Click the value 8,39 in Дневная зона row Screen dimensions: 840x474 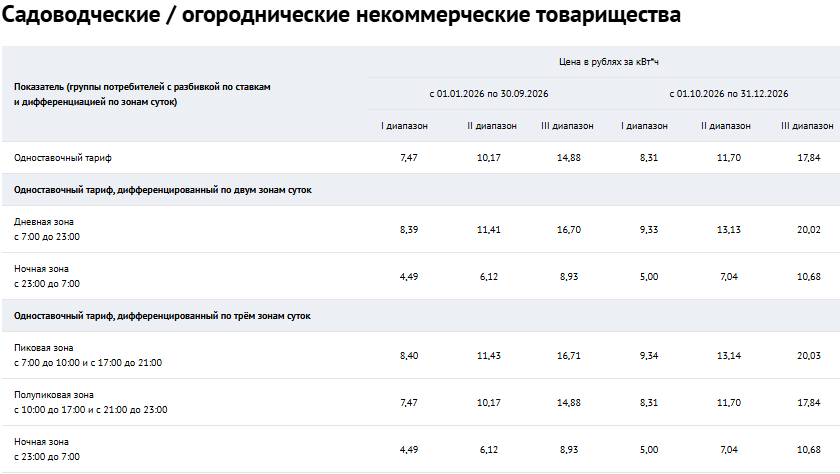point(408,230)
